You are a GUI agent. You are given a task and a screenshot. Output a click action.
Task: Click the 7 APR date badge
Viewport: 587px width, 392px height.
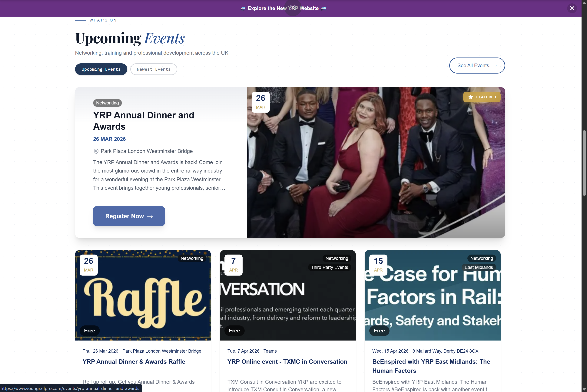[x=233, y=265]
